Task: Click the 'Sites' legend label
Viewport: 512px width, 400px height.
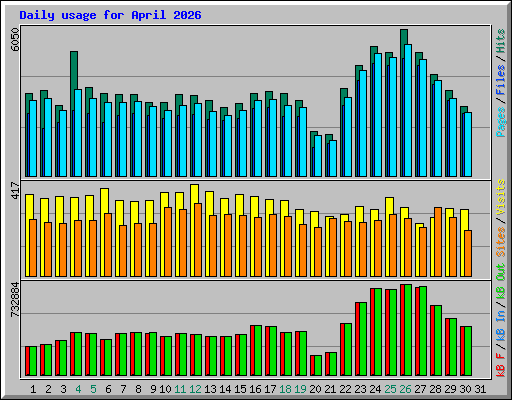Action: click(x=500, y=242)
